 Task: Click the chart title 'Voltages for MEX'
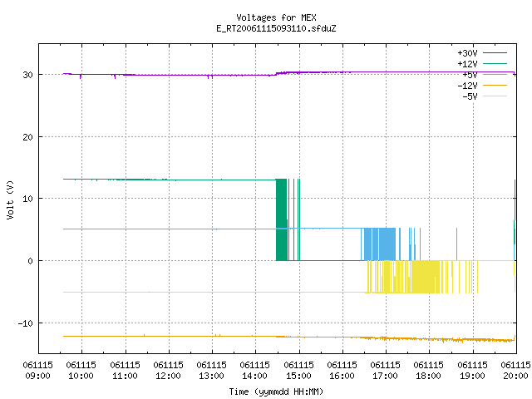[x=276, y=17]
